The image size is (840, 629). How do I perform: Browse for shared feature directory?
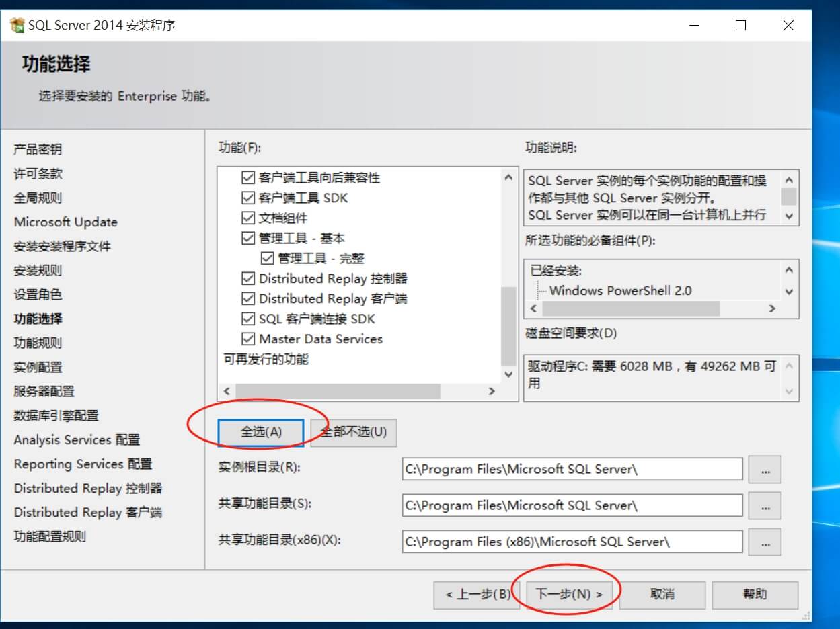pos(765,506)
